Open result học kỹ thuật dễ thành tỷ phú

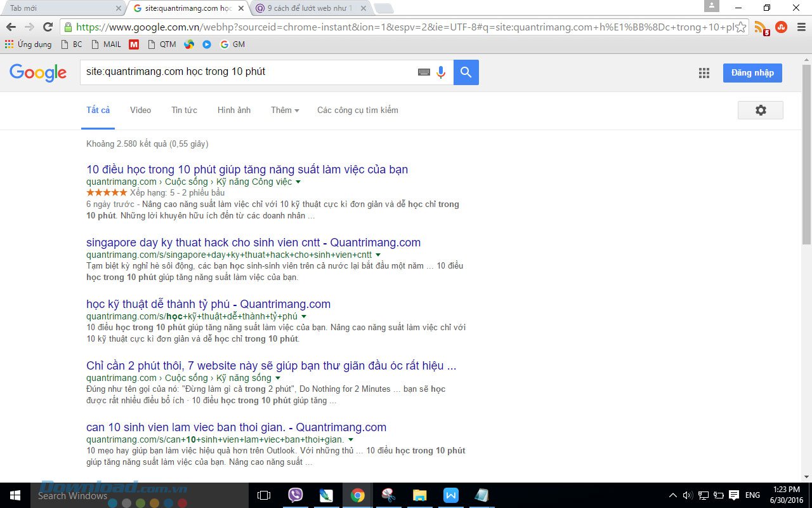coord(209,304)
